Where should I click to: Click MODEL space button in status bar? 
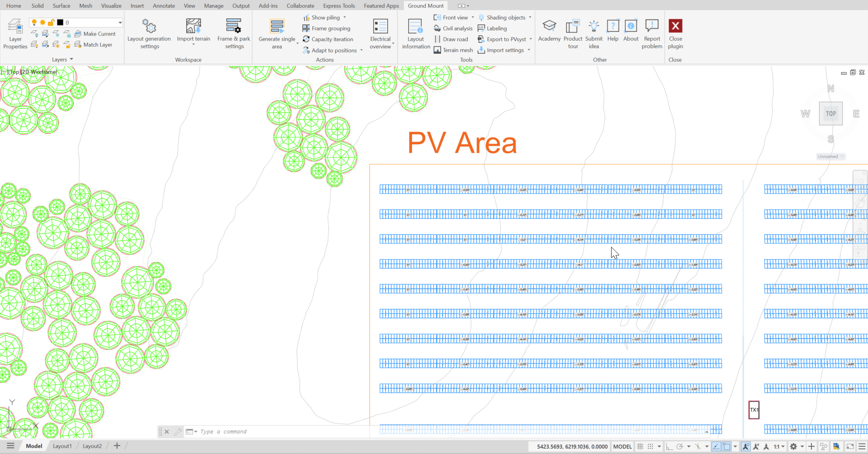click(x=622, y=447)
